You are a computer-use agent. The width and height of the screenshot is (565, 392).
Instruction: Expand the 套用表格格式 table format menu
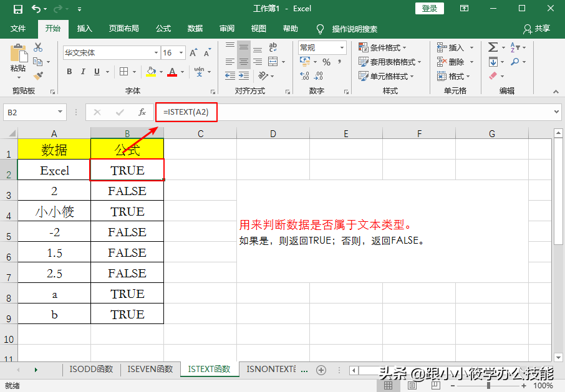[390, 62]
